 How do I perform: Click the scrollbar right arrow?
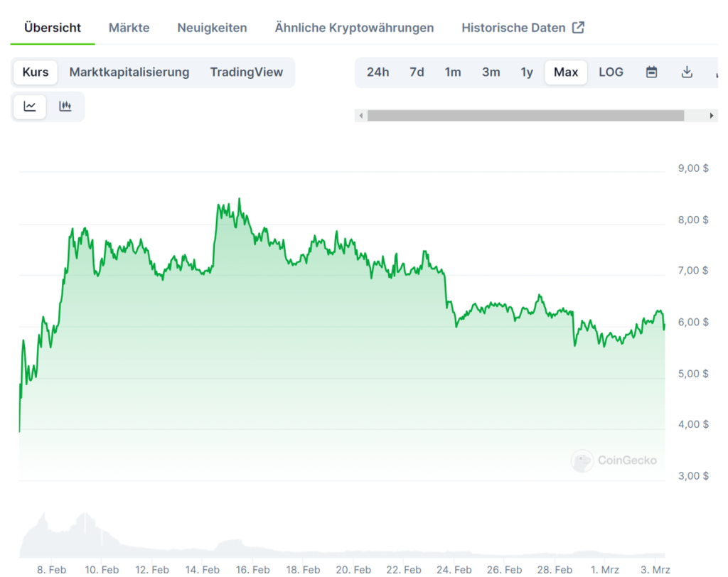pyautogui.click(x=711, y=116)
